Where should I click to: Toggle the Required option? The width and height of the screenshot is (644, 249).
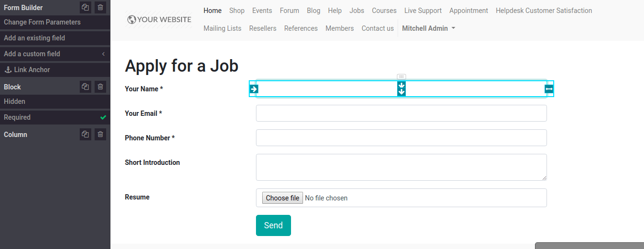pyautogui.click(x=55, y=117)
